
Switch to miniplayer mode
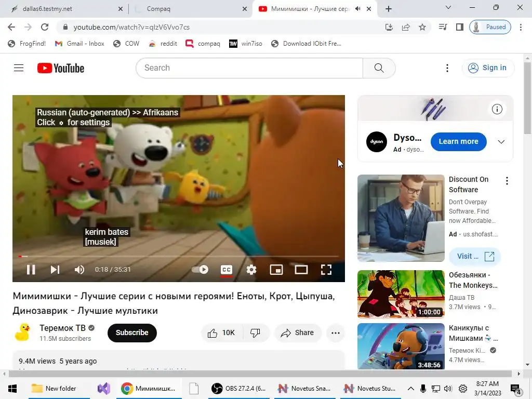click(276, 270)
